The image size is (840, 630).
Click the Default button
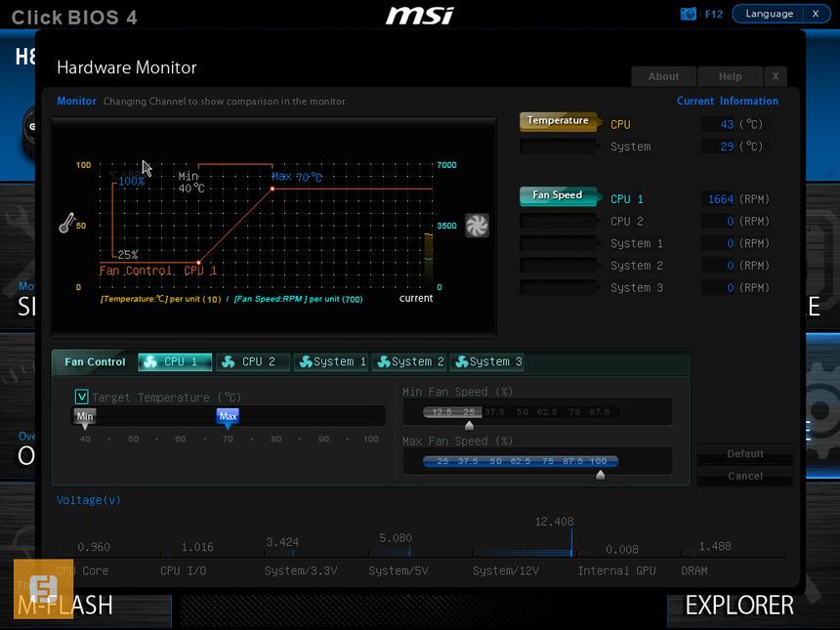744,453
